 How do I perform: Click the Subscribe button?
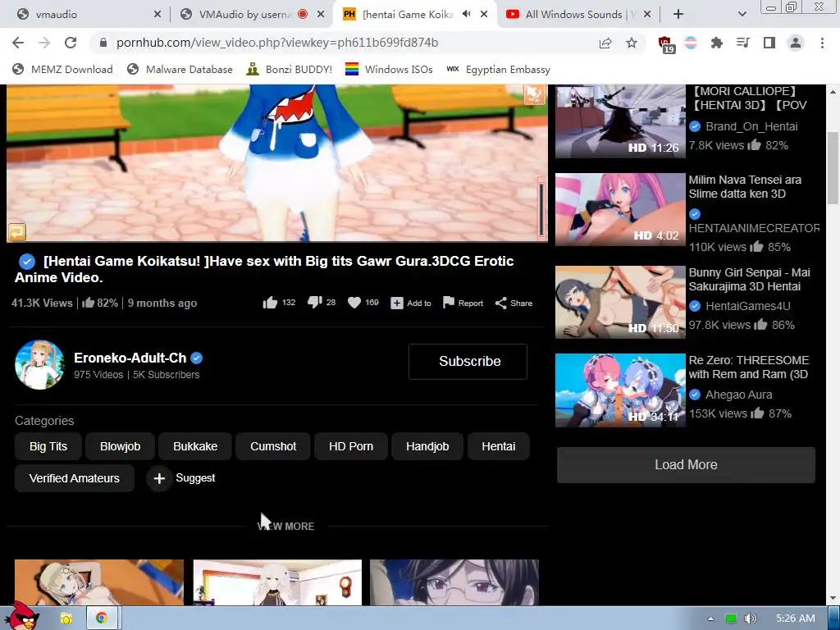coord(468,362)
